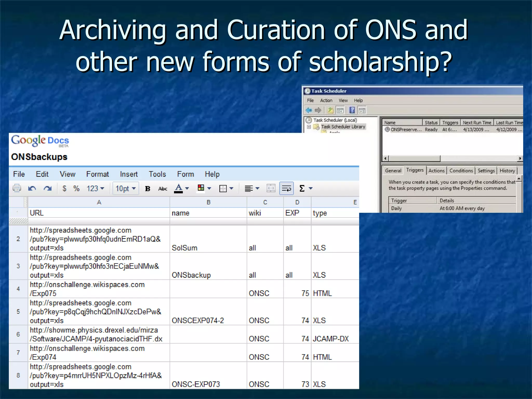Open the Insert menu

129,174
